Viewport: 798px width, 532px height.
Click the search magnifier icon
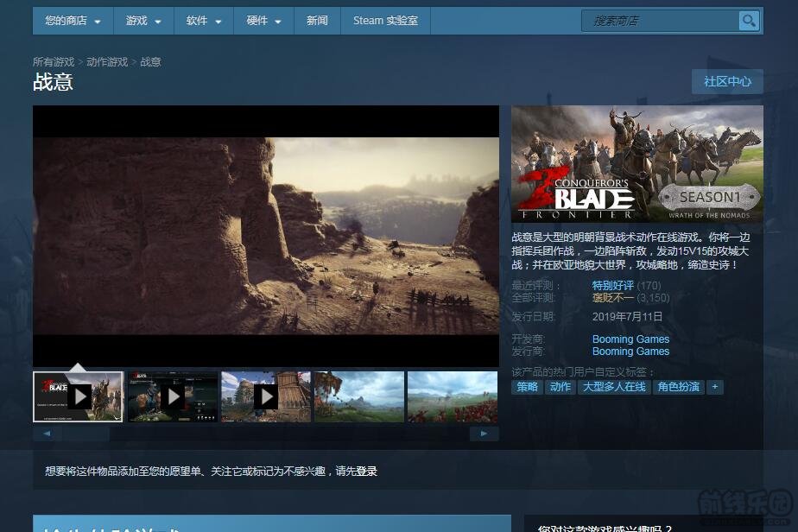pyautogui.click(x=749, y=21)
